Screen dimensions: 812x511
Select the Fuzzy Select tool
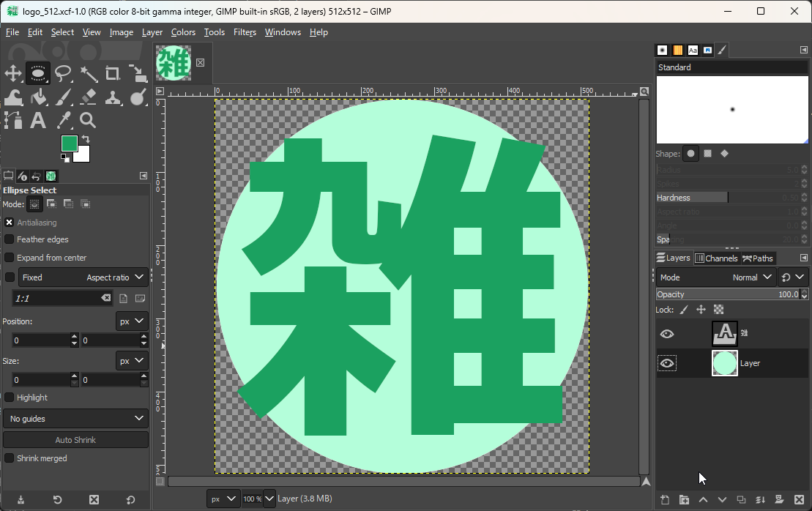pyautogui.click(x=89, y=74)
